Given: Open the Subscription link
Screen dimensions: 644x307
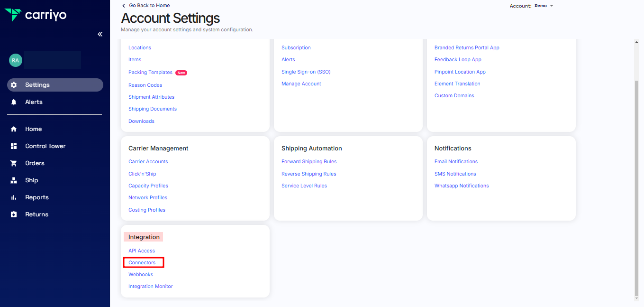Looking at the screenshot, I should (x=296, y=47).
